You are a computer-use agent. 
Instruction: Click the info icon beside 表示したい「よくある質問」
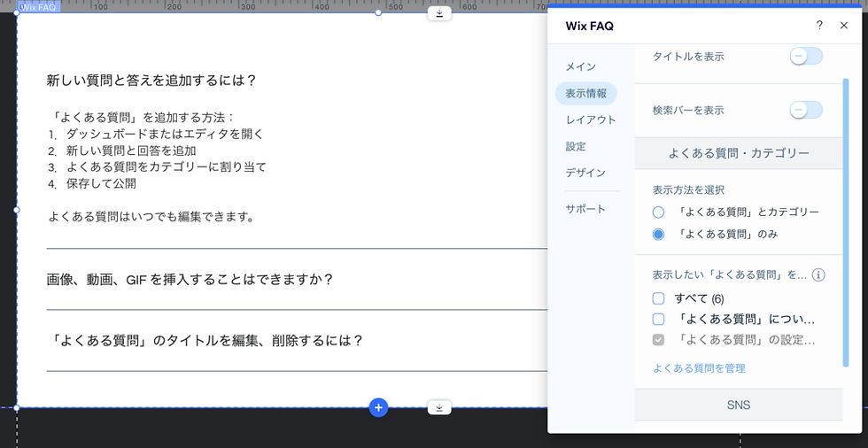point(818,274)
